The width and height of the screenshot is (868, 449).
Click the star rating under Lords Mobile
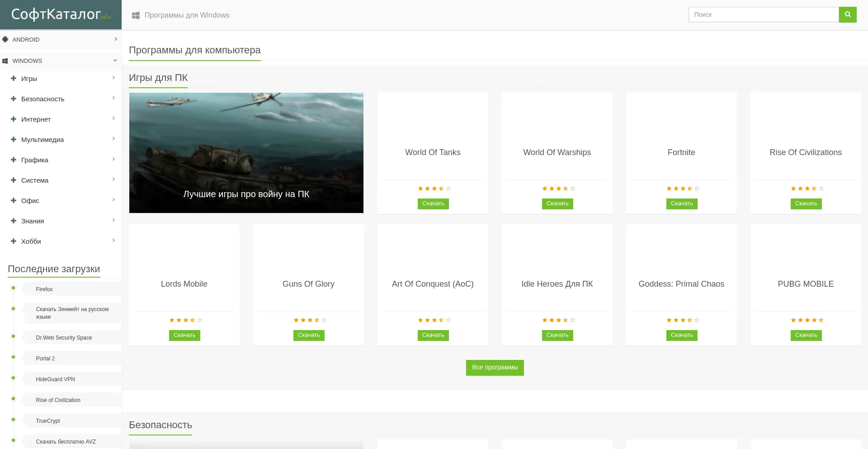185,320
